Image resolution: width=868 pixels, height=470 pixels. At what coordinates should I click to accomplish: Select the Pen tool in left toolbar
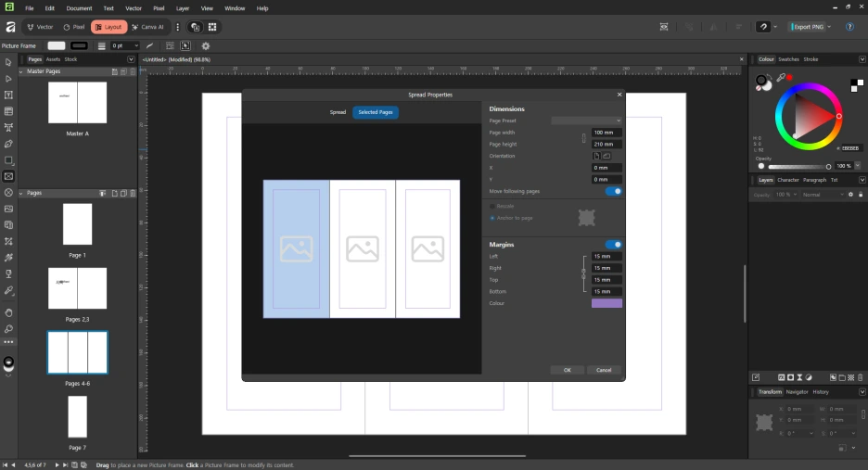click(x=8, y=144)
